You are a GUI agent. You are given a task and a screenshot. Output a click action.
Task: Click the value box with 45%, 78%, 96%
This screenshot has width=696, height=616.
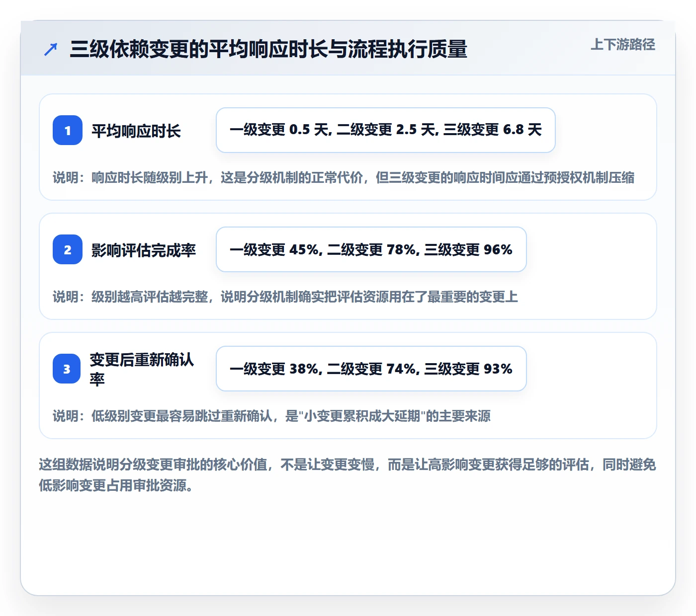click(371, 249)
